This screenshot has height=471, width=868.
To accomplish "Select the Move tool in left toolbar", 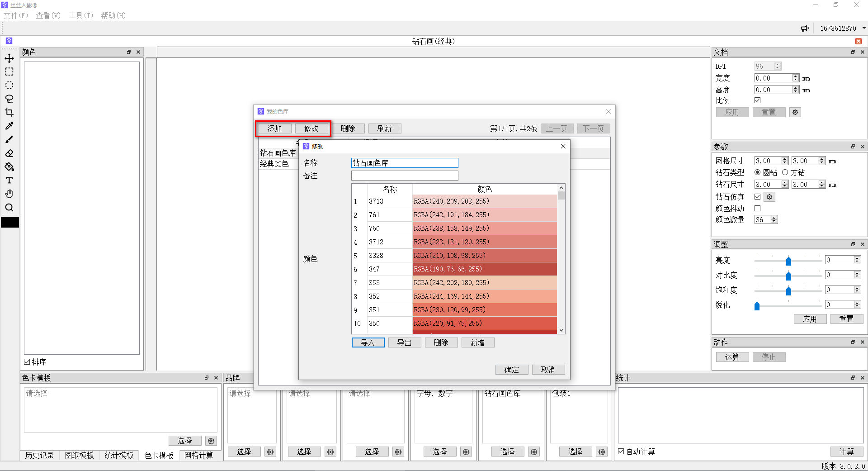I will (x=9, y=58).
